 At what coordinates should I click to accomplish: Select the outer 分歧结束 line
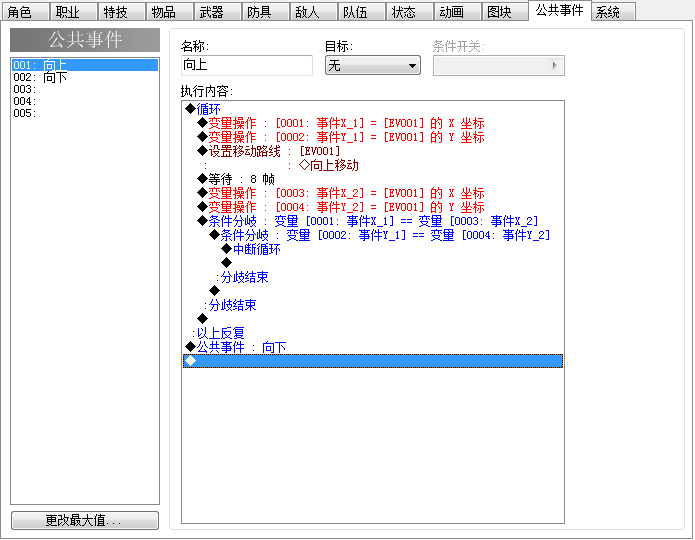[x=373, y=305]
